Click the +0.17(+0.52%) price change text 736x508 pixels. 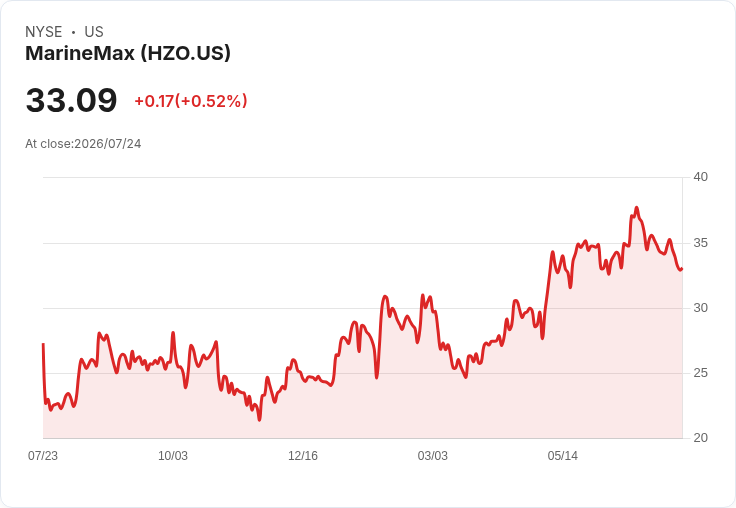[x=191, y=101]
